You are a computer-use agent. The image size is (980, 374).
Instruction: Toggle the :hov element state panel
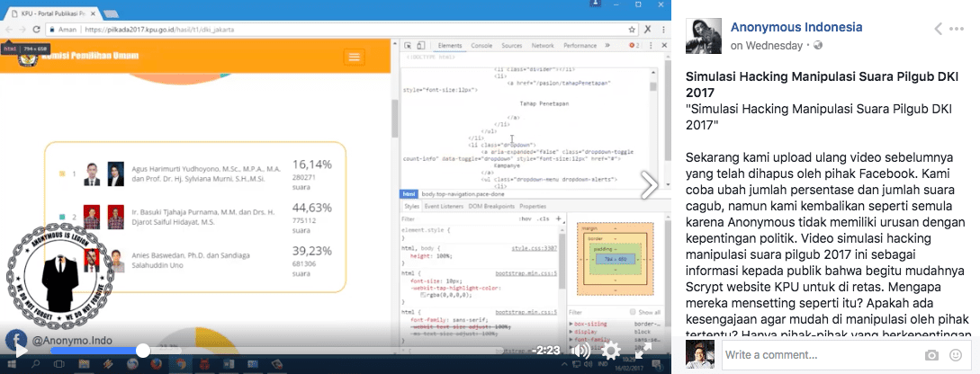pyautogui.click(x=526, y=218)
